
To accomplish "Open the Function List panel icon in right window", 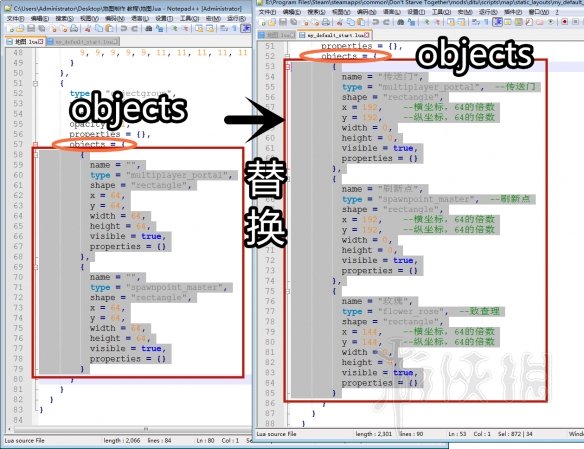I will point(529,22).
